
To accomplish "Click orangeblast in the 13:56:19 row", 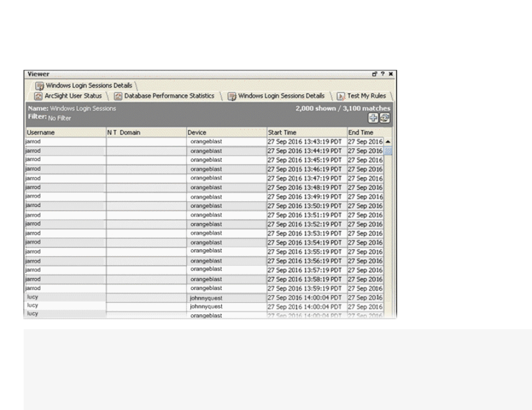I will click(x=206, y=261).
